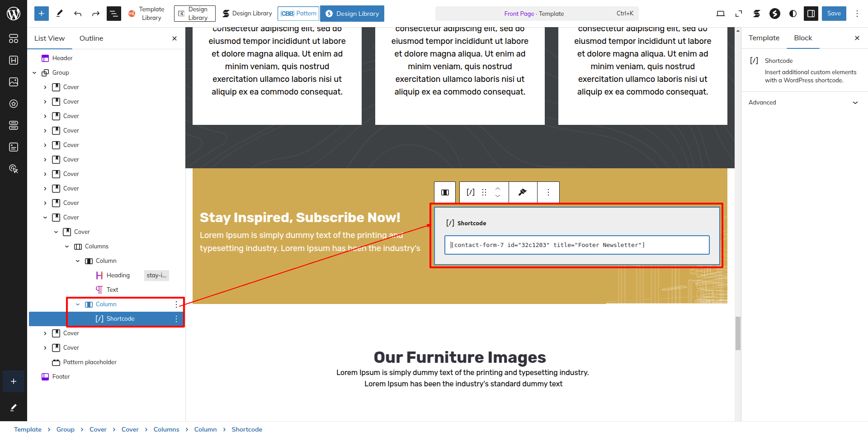Open block options three-dot menu in toolbar
The height and width of the screenshot is (437, 868).
[548, 192]
